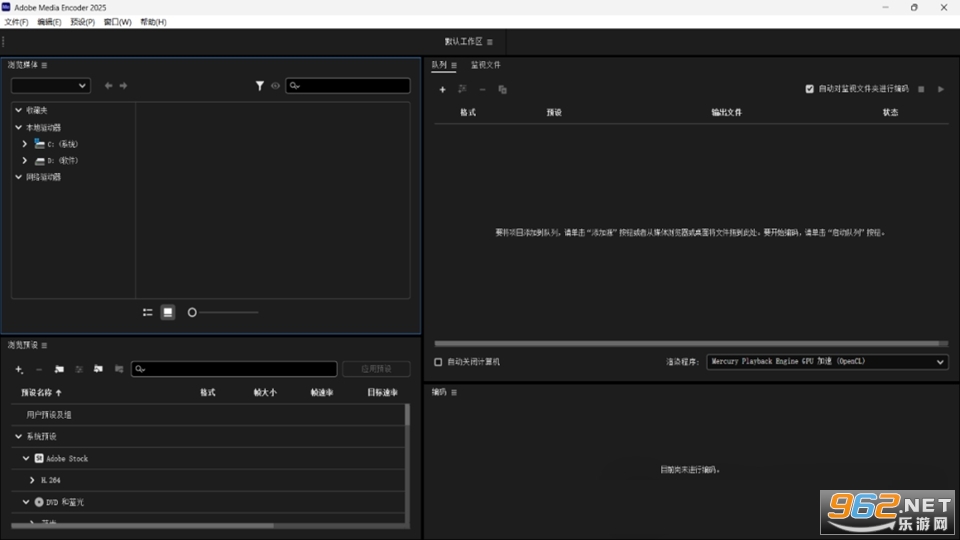
Task: Switch media browser to thumbnail view
Action: tap(168, 312)
